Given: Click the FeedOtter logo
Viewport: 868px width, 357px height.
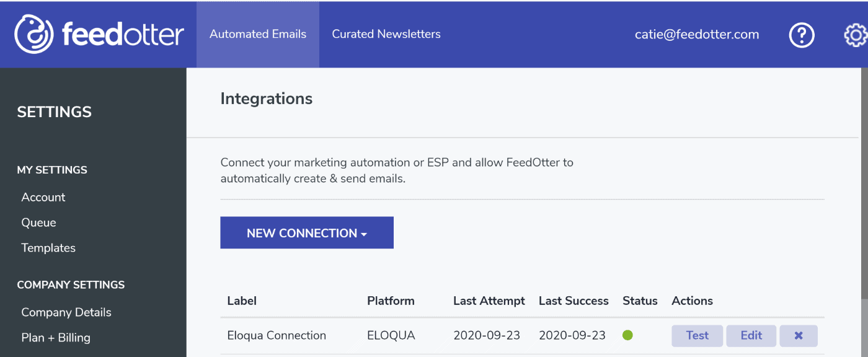Looking at the screenshot, I should point(99,34).
